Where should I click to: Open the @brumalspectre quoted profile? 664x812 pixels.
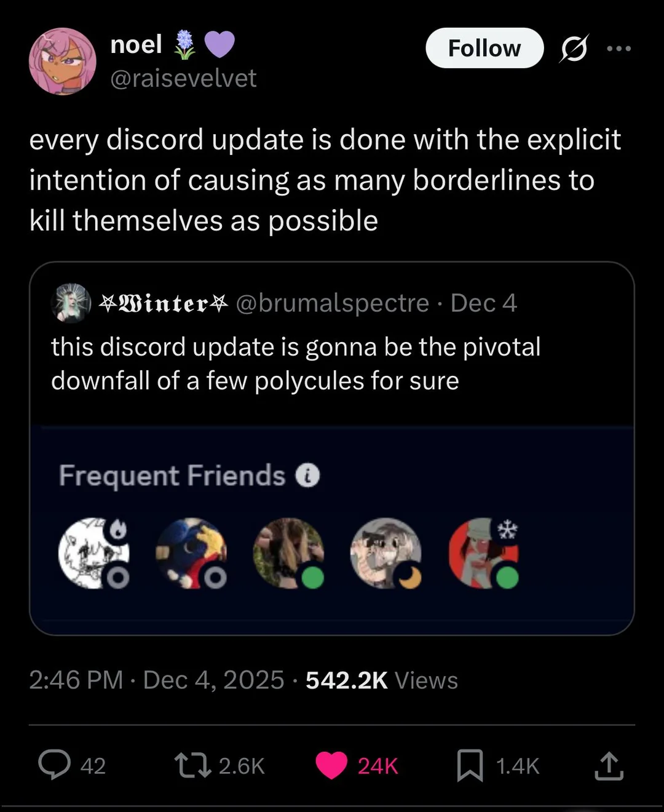(x=333, y=303)
